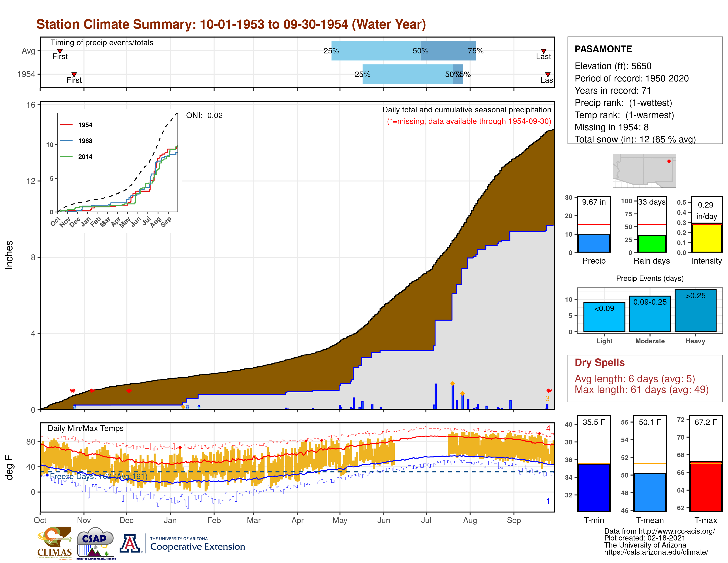728x563 pixels.
Task: Click the Avg 50% timing label
Action: click(420, 51)
